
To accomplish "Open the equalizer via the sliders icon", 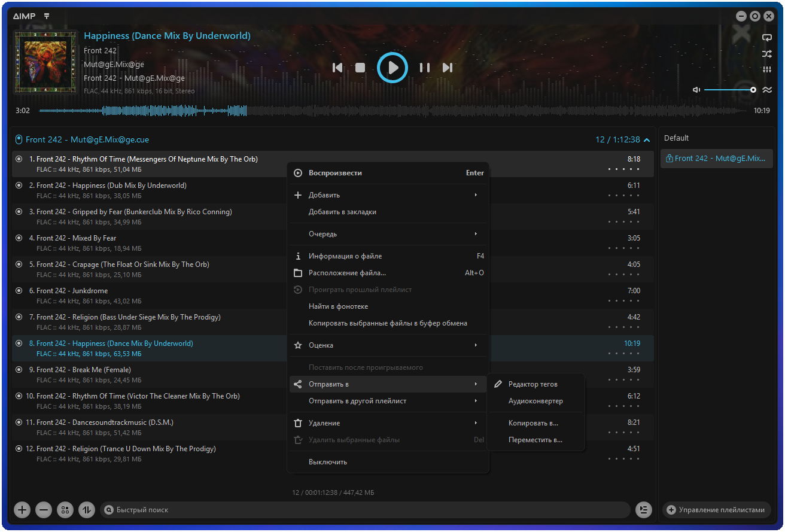I will click(766, 70).
